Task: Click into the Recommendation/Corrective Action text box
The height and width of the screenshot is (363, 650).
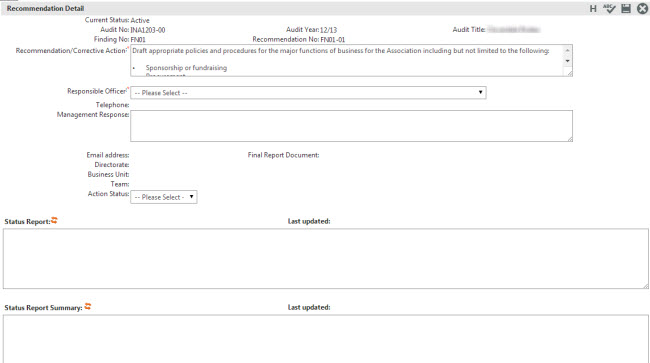Action: 351,60
